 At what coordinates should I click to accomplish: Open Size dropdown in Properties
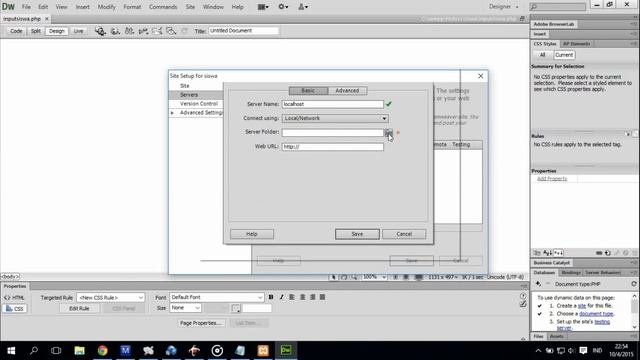(185, 308)
